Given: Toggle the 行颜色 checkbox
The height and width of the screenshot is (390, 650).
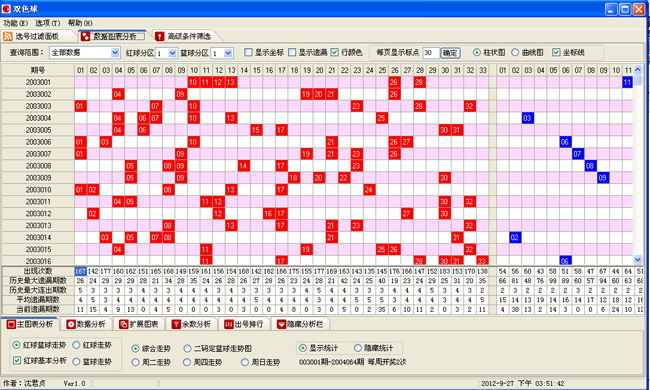Looking at the screenshot, I should pyautogui.click(x=335, y=52).
